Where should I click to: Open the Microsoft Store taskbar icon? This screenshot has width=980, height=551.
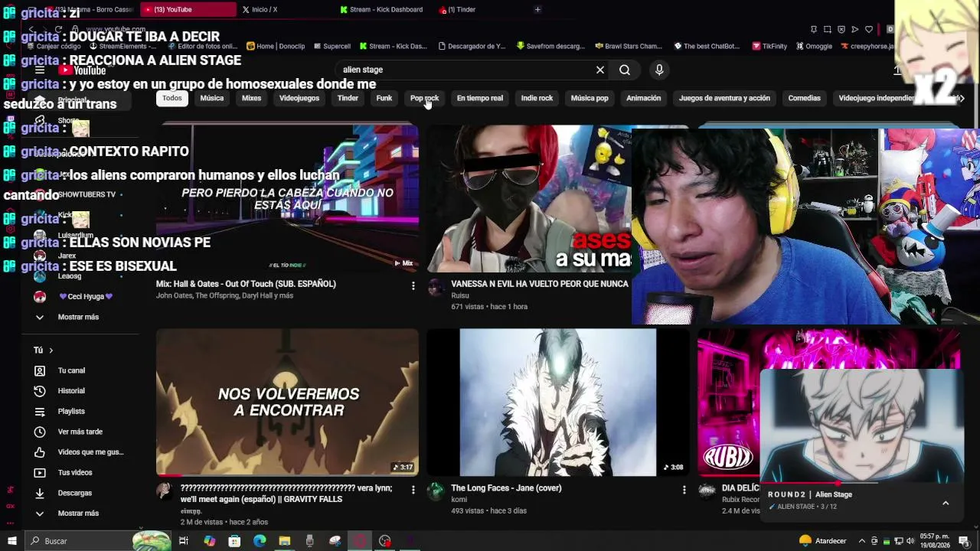pyautogui.click(x=234, y=541)
